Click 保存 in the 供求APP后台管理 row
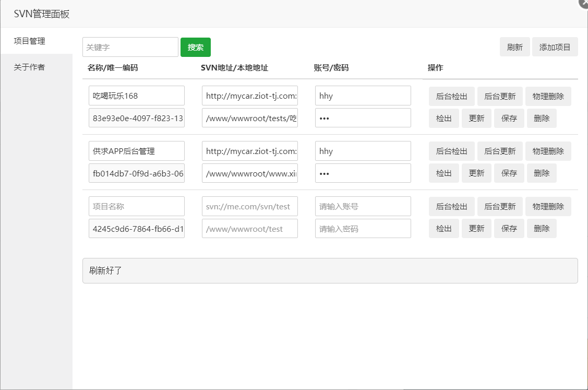Viewport: 588px width, 390px height. [x=509, y=173]
